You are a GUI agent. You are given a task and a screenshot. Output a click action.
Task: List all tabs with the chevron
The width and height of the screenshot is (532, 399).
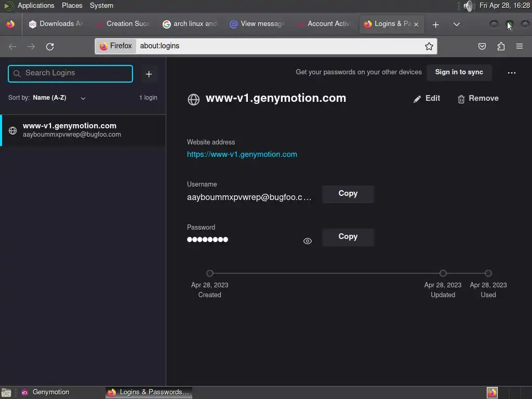coord(457,24)
